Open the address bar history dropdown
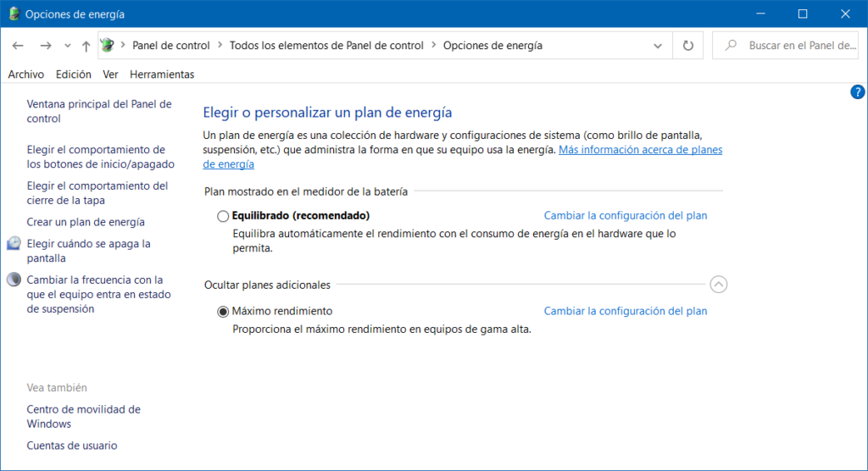 [x=659, y=46]
